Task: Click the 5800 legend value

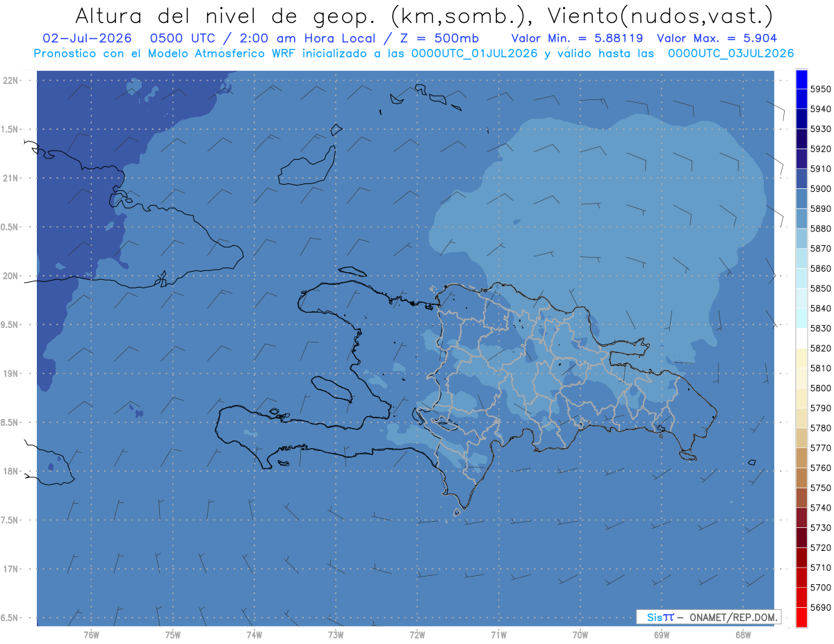Action: coord(820,388)
